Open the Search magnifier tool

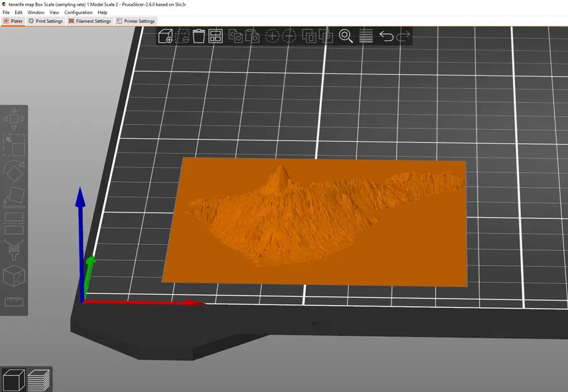coord(346,36)
